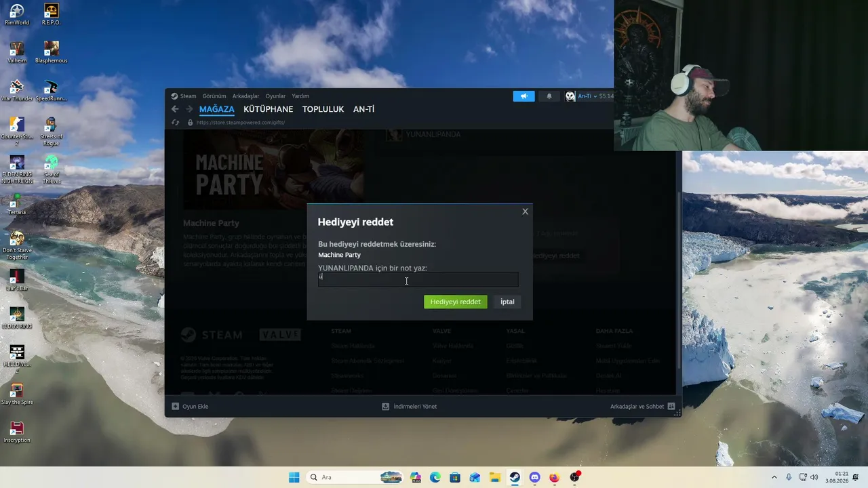The height and width of the screenshot is (488, 868).
Task: Click the Windows Start button
Action: [294, 477]
